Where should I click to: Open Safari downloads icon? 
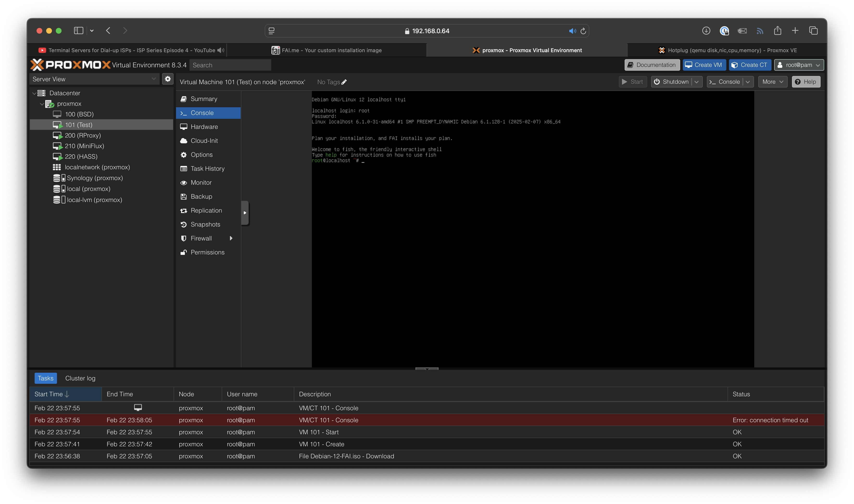[x=706, y=31]
